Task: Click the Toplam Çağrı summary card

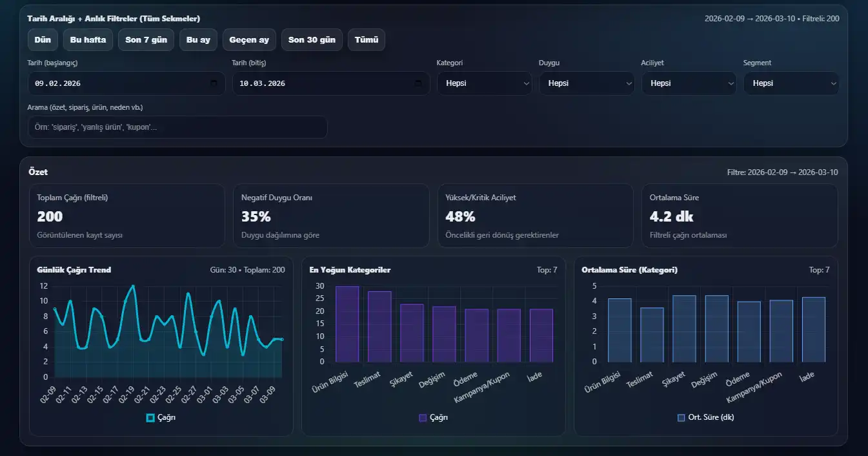Action: click(127, 216)
